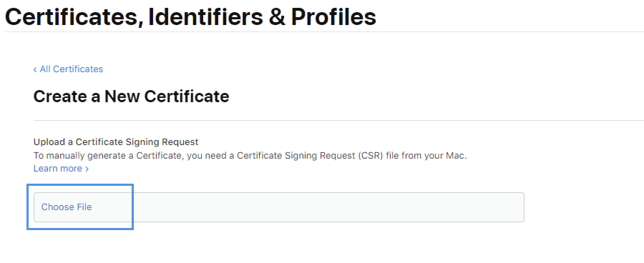
Task: Click the word Certificates in the page title
Action: tap(72, 17)
